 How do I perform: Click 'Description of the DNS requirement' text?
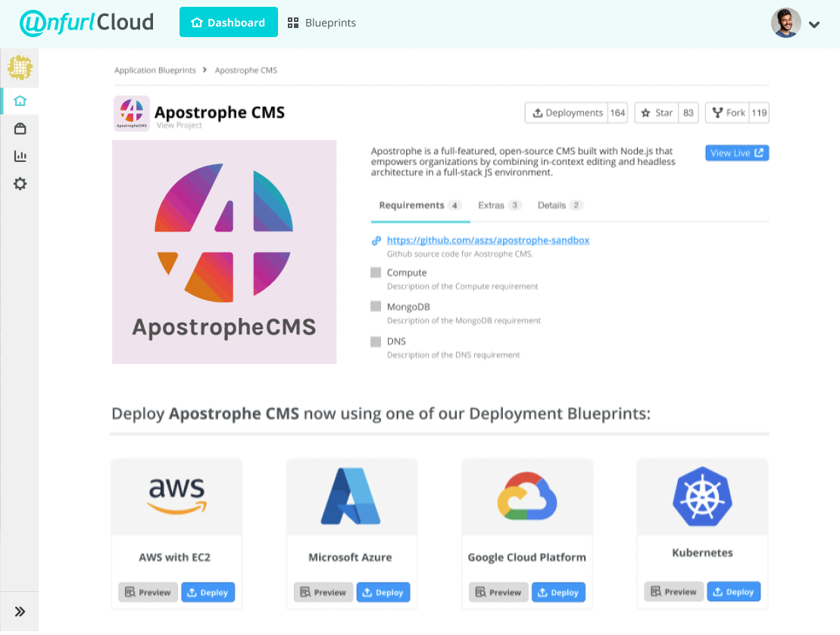pyautogui.click(x=453, y=355)
